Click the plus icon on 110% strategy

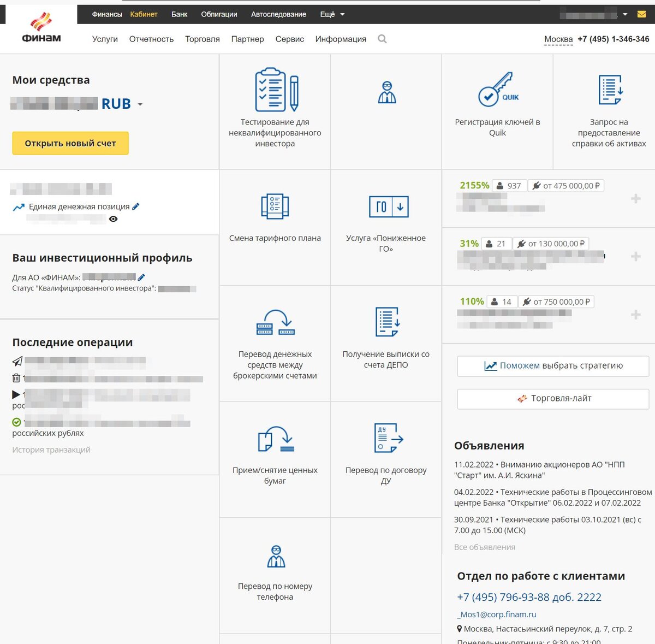pyautogui.click(x=636, y=314)
